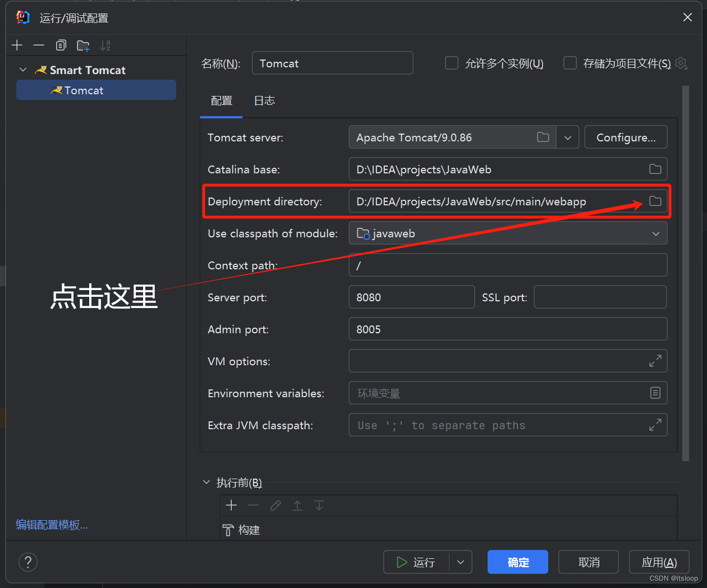Screen dimensions: 707x588
Task: Copy configuration using the duplicate icon
Action: (61, 45)
